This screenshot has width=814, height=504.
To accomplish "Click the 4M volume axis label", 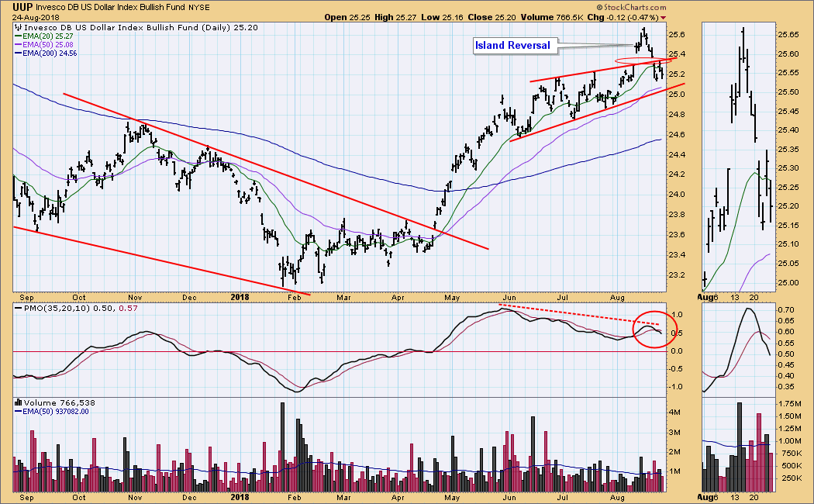I will [674, 413].
